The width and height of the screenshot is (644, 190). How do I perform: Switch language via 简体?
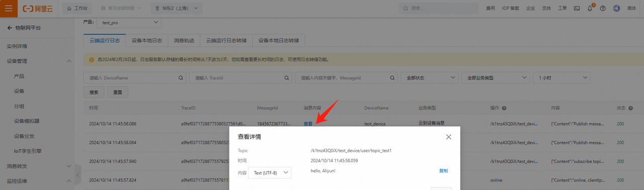631,9
